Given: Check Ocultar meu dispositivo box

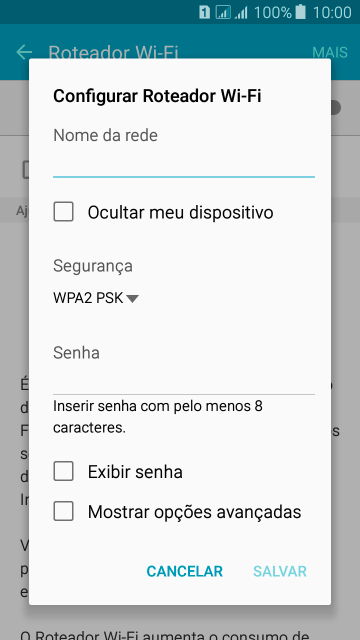Looking at the screenshot, I should pos(63,212).
